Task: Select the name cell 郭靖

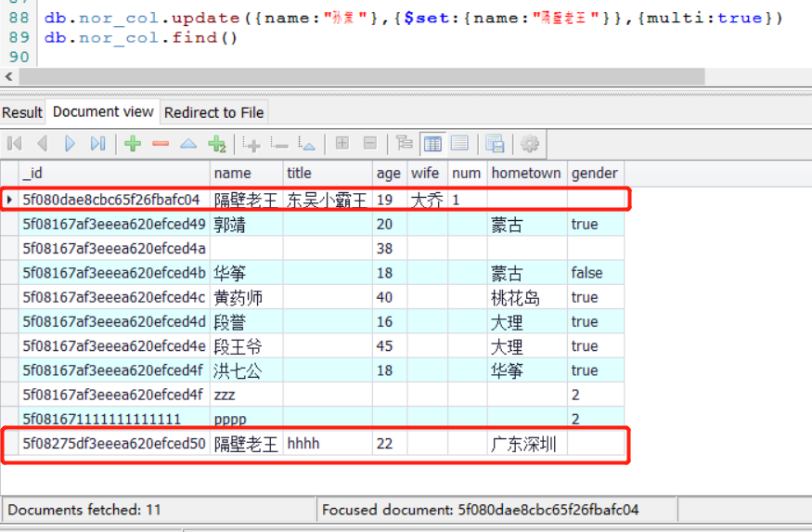Action: [x=247, y=225]
